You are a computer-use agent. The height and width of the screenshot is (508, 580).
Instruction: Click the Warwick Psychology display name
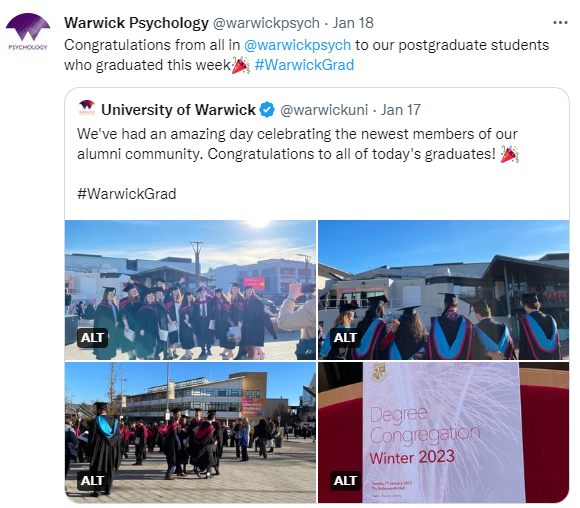tap(136, 23)
